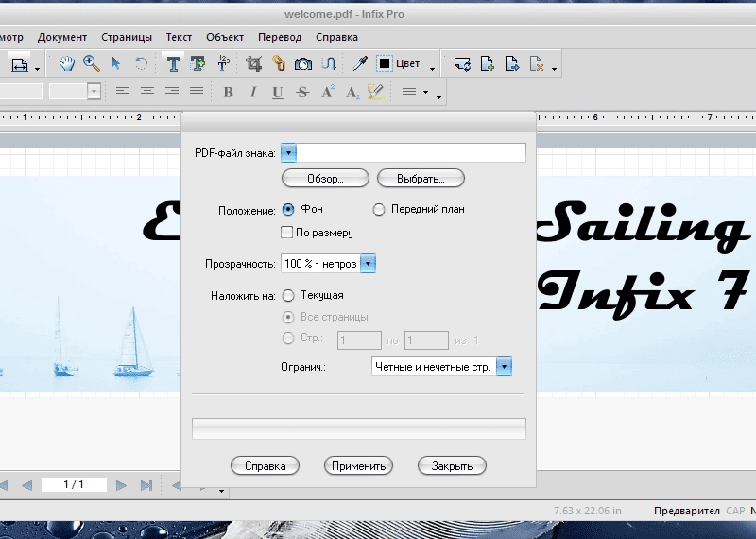756x539 pixels.
Task: Click the extract page icon
Action: tap(512, 63)
